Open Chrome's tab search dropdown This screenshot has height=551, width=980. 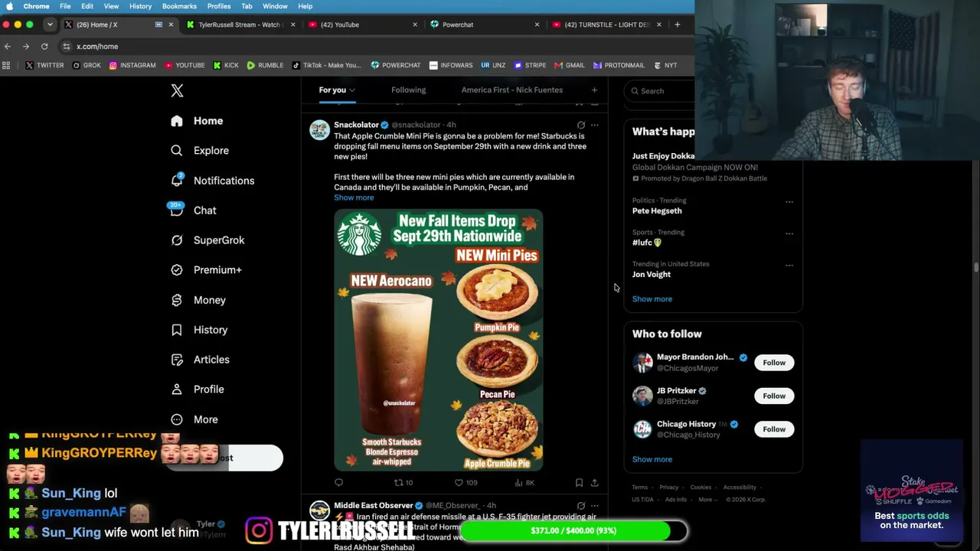tap(50, 24)
